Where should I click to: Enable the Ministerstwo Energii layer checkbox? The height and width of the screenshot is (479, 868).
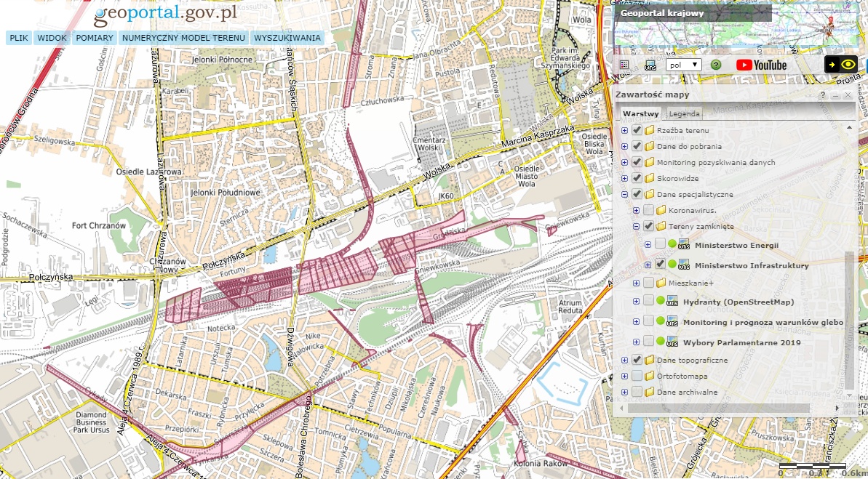coord(660,244)
